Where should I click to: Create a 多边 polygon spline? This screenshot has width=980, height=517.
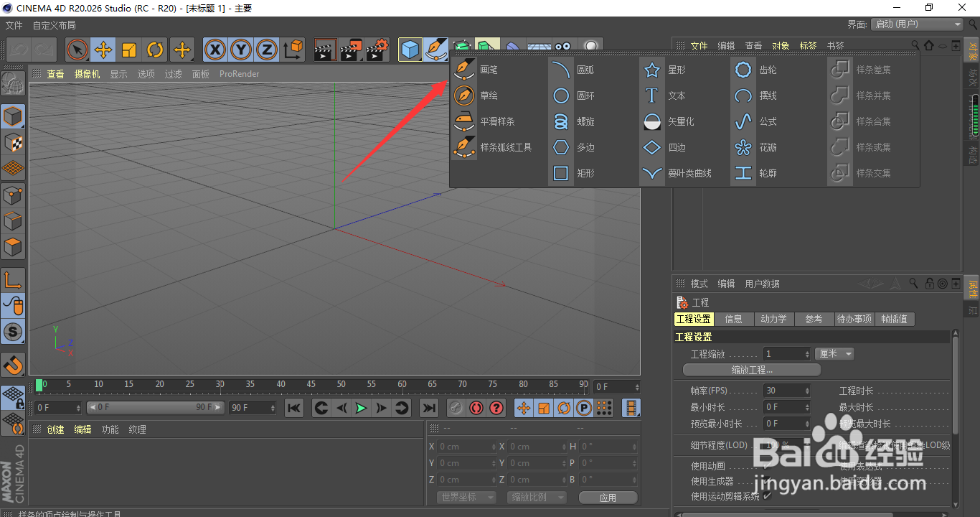click(x=573, y=147)
